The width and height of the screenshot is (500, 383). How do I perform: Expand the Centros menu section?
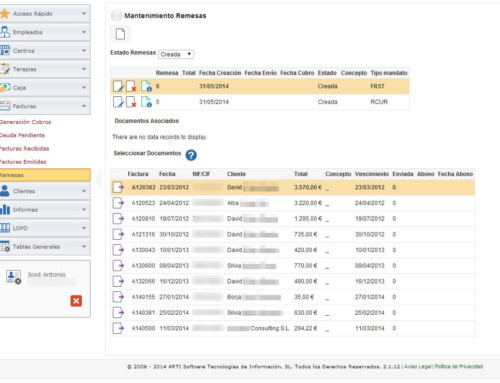point(45,51)
